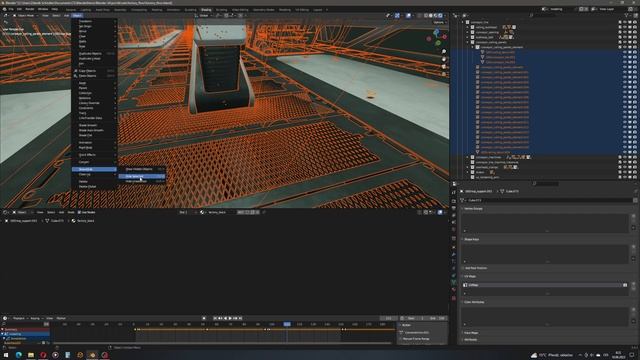Toggle eye icon of conveyor_machines collection
640x360 pixels.
624,157
